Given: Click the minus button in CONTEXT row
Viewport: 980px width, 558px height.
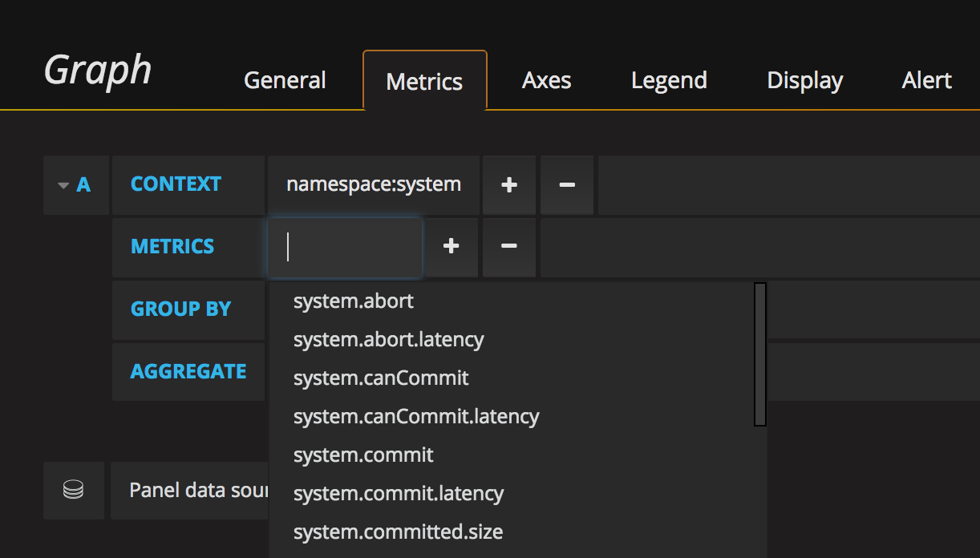Looking at the screenshot, I should 567,185.
